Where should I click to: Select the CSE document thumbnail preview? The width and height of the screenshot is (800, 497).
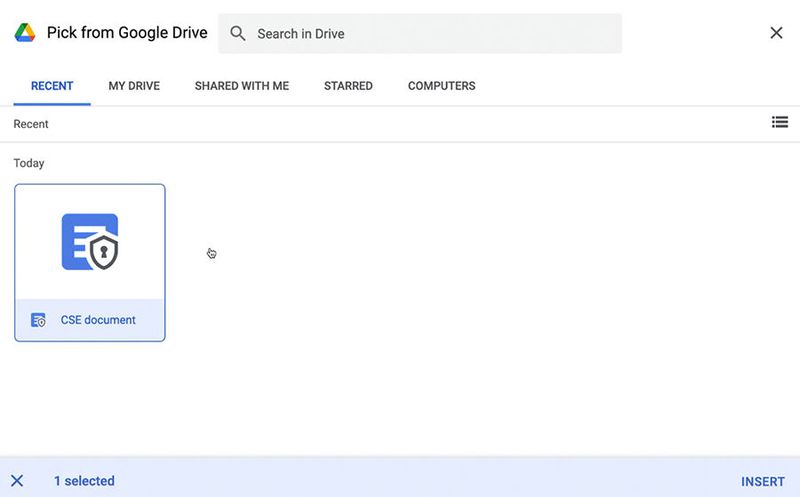tap(90, 242)
